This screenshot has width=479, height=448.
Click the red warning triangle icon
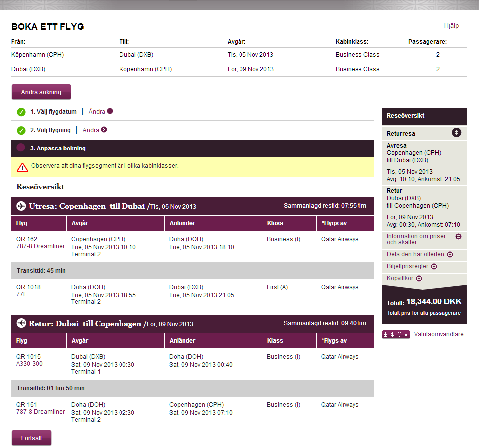pyautogui.click(x=22, y=168)
